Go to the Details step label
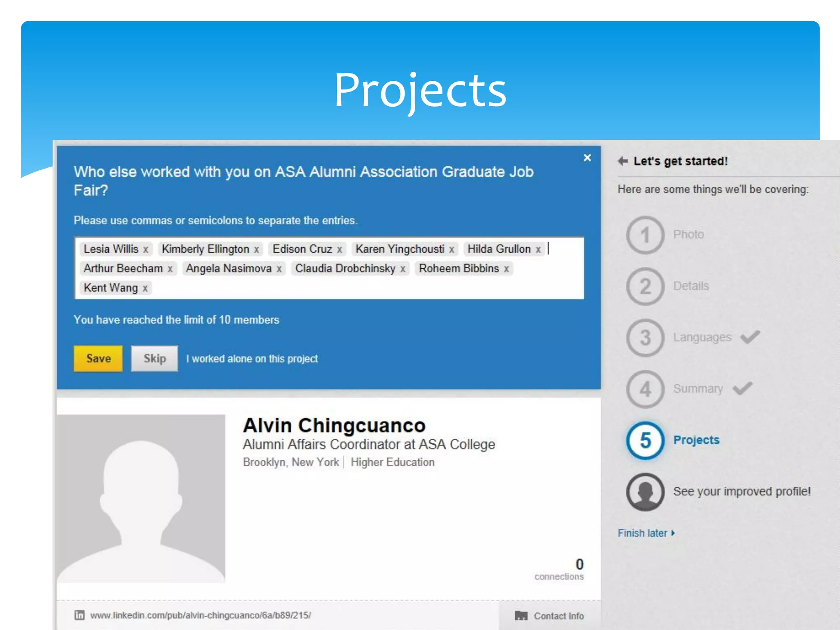Image resolution: width=840 pixels, height=630 pixels. [691, 286]
